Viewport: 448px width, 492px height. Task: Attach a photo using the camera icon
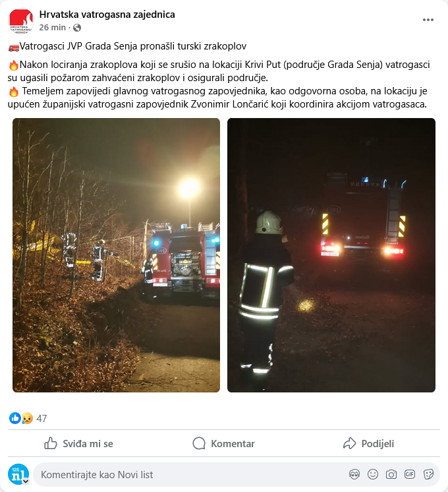pos(391,474)
